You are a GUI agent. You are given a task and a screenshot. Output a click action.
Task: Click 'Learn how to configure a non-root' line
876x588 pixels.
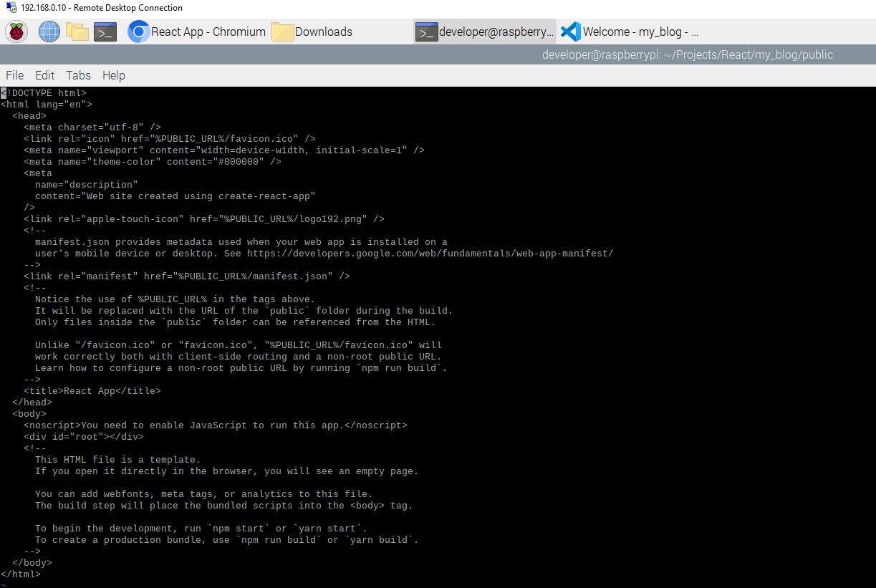click(241, 368)
